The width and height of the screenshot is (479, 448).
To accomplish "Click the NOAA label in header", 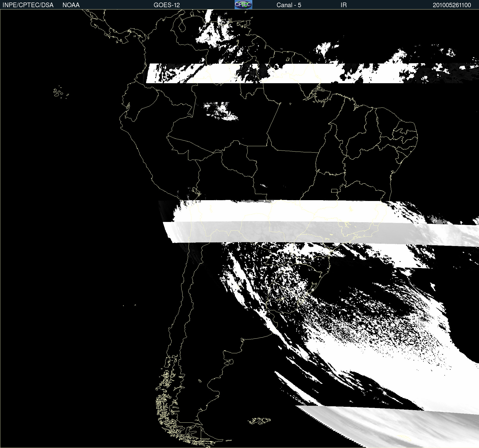I will 71,5.
